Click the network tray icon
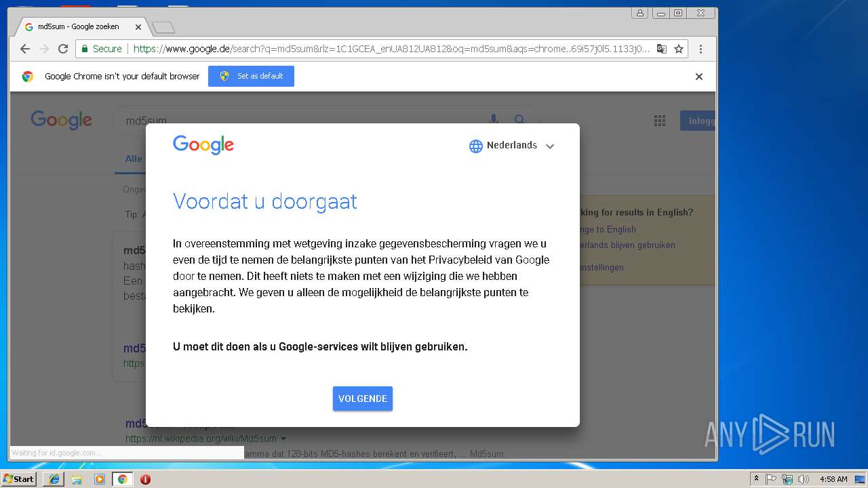868x488 pixels. click(787, 479)
